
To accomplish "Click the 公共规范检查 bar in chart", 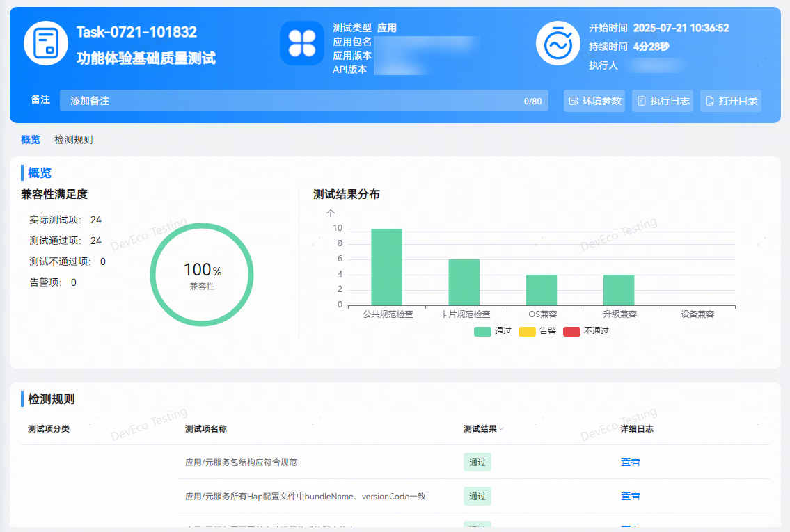I will coord(386,267).
